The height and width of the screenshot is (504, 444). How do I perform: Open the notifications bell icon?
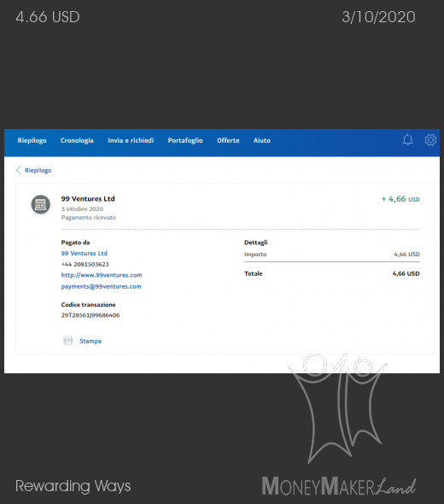click(x=407, y=139)
